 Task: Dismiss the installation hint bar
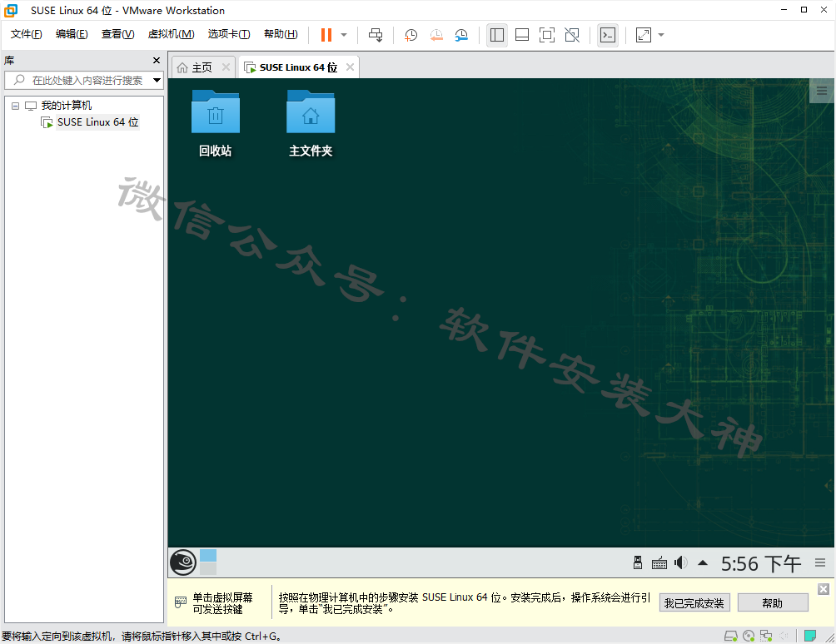824,588
